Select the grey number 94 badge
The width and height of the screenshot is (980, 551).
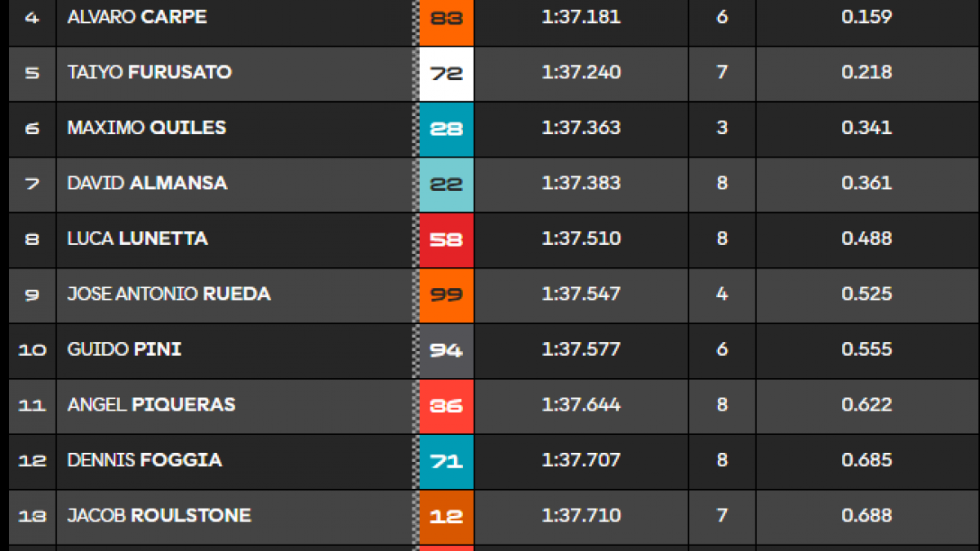point(446,350)
